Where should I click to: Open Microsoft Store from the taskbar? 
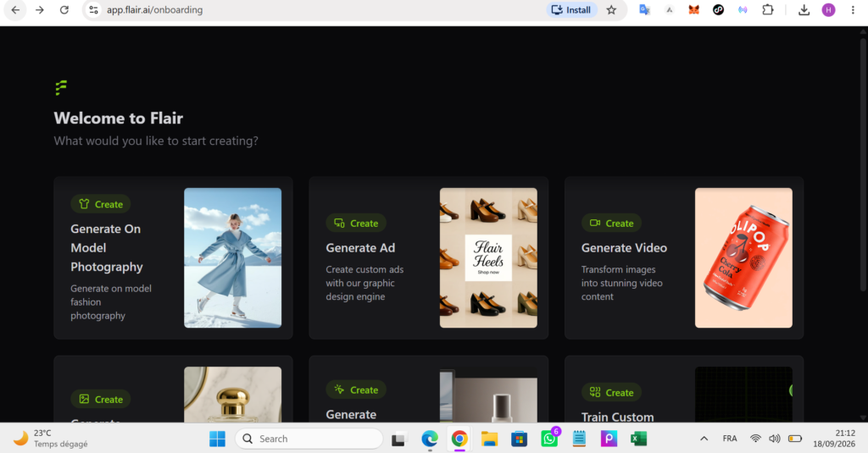point(520,439)
